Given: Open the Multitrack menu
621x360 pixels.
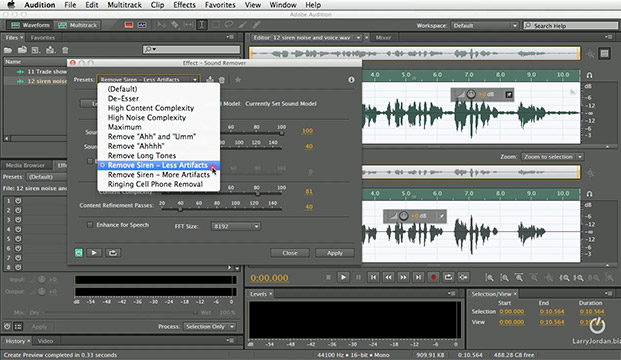Looking at the screenshot, I should tap(124, 5).
